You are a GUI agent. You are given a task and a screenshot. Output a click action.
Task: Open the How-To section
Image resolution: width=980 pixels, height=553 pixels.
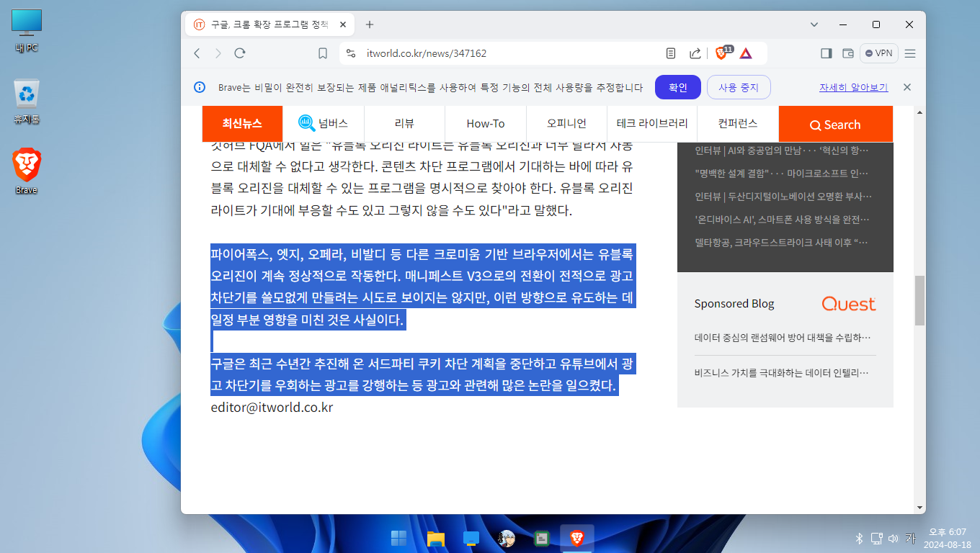click(x=486, y=124)
